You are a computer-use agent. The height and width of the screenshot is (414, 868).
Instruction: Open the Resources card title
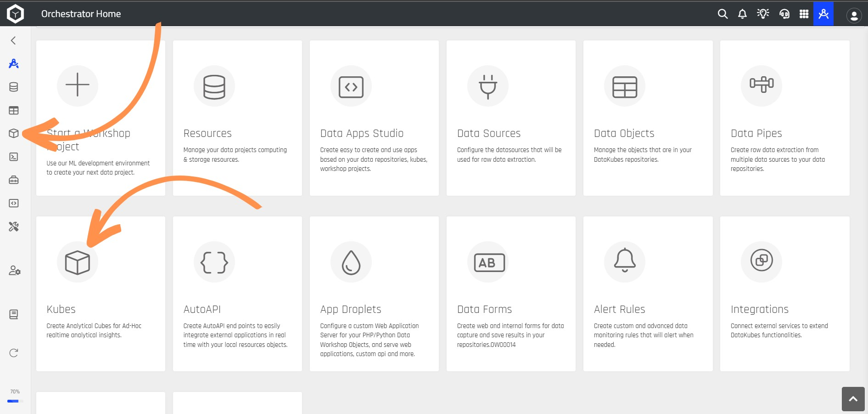coord(207,133)
